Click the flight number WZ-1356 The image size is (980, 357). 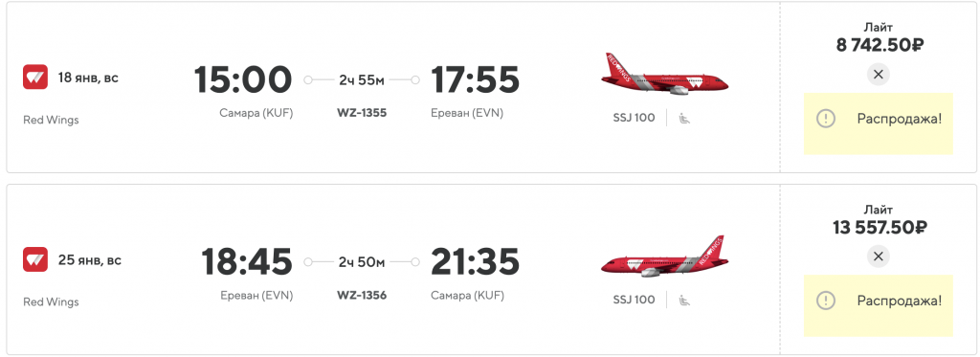361,295
